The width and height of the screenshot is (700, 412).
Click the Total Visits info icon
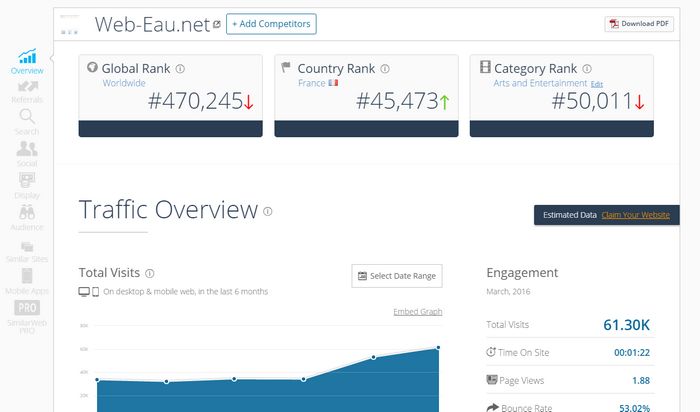click(150, 273)
